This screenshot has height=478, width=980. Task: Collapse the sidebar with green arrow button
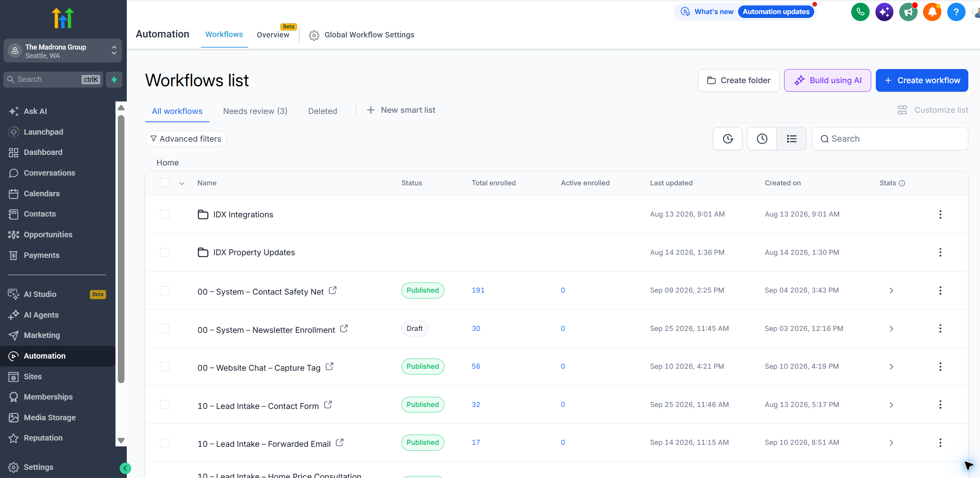(125, 468)
